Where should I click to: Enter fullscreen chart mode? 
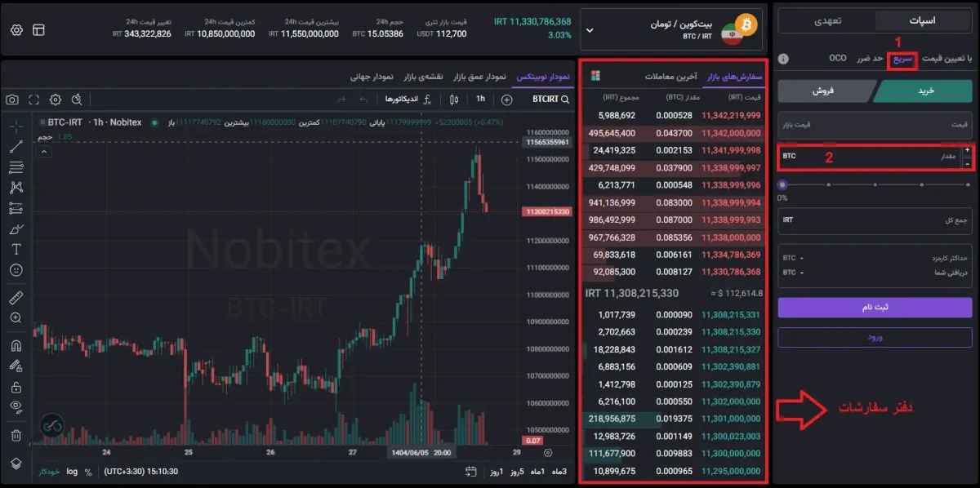pos(33,100)
